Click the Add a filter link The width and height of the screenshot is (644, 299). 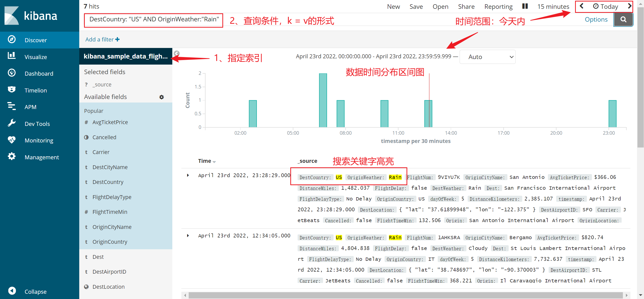coord(102,39)
